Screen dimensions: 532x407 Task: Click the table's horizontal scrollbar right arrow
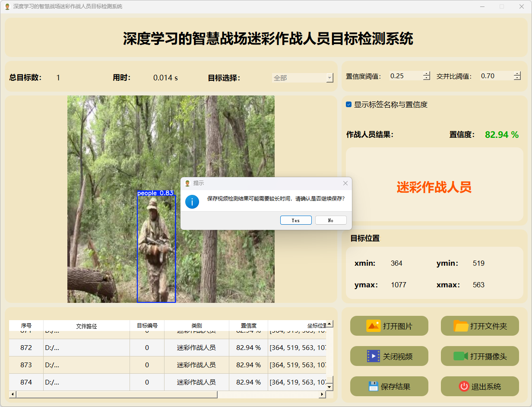click(322, 394)
